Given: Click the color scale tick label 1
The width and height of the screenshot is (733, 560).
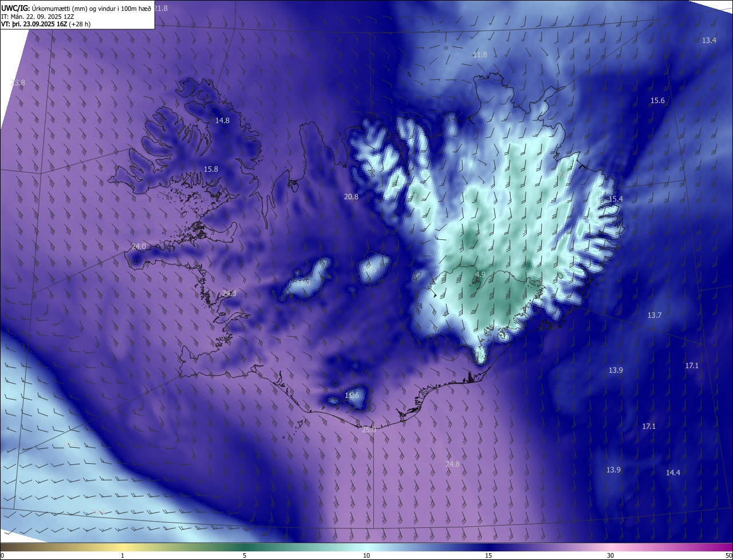Looking at the screenshot, I should [123, 555].
